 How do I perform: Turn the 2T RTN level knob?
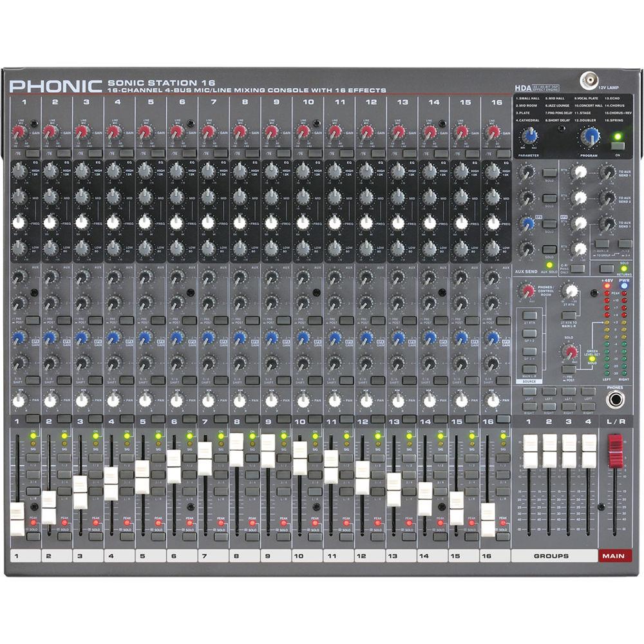click(x=571, y=292)
